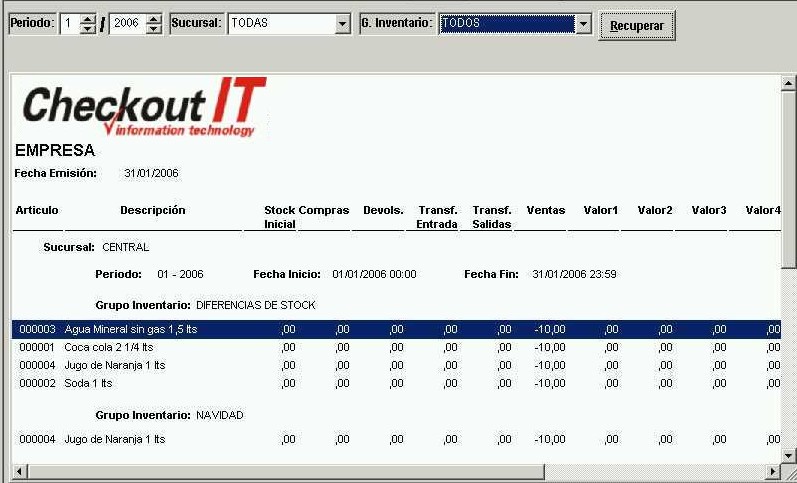
Task: Expand the G. Inventario dropdown
Action: [584, 23]
